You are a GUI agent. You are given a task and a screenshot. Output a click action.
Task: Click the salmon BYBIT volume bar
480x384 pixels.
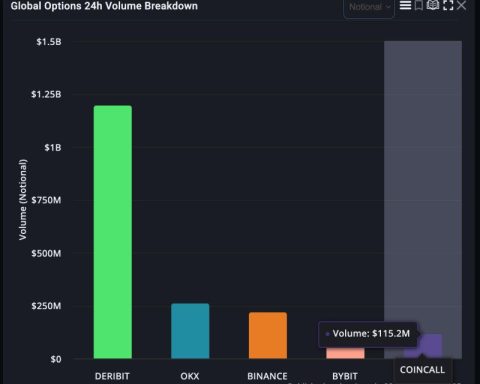pos(345,353)
